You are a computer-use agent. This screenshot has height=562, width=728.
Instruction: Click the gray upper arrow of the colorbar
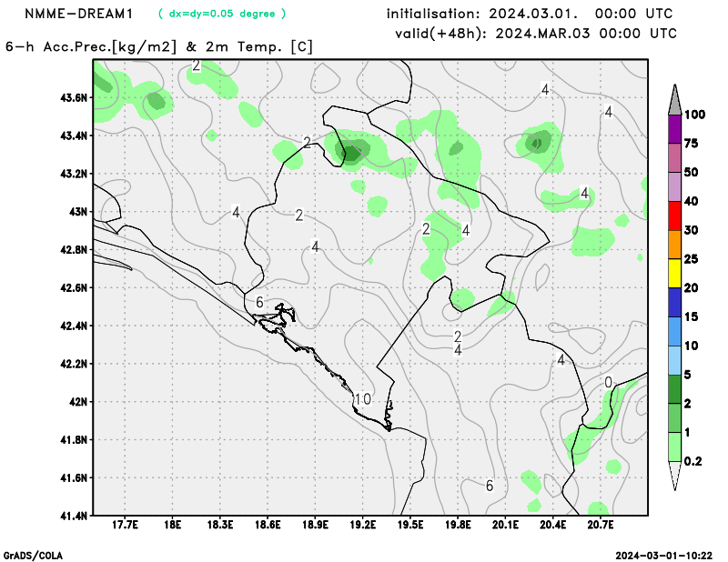[674, 100]
